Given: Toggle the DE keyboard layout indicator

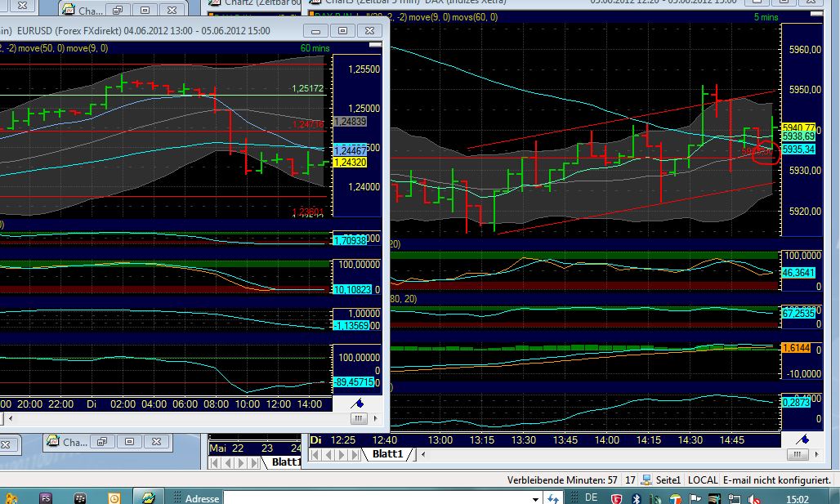Looking at the screenshot, I should tap(592, 497).
